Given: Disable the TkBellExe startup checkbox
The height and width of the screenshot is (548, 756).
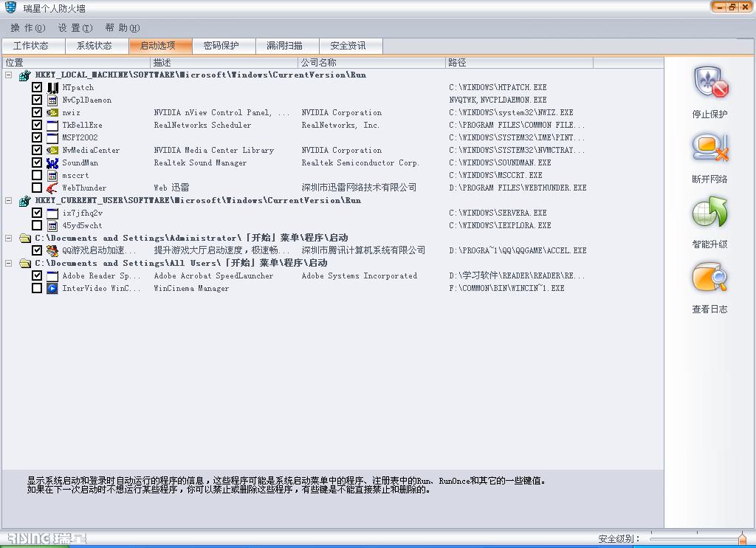Looking at the screenshot, I should coord(37,125).
